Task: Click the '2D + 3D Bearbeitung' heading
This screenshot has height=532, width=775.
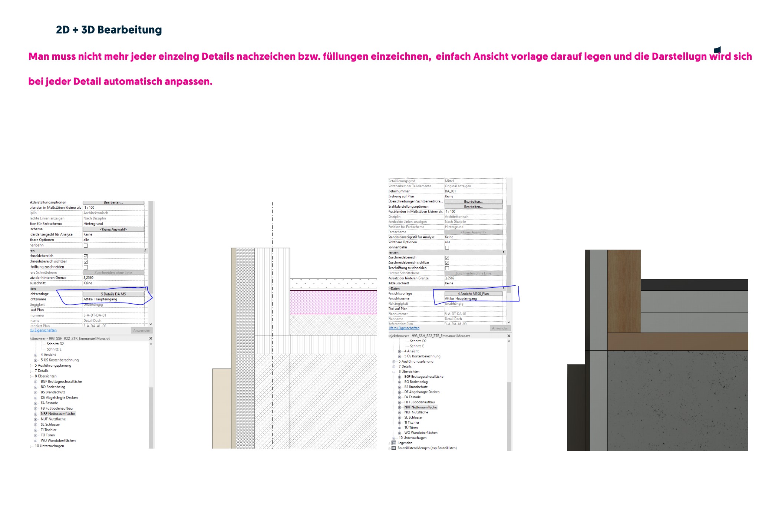Action: coord(109,30)
